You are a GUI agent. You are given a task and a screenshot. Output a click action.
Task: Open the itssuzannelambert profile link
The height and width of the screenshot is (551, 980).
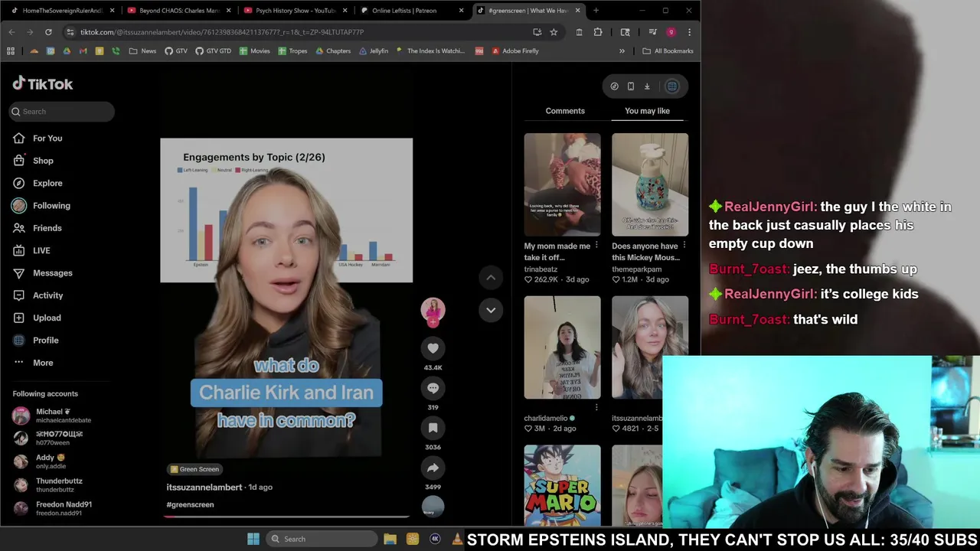click(204, 487)
